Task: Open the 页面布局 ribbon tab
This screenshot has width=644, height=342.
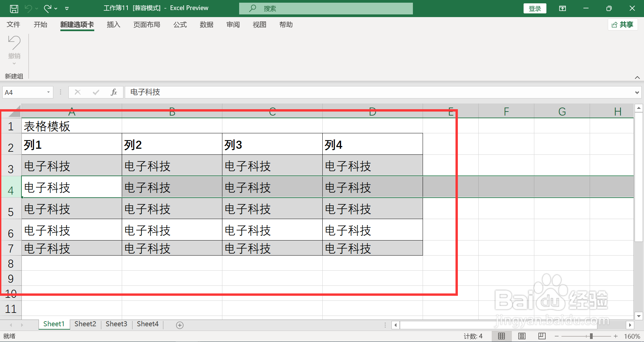Action: tap(147, 25)
